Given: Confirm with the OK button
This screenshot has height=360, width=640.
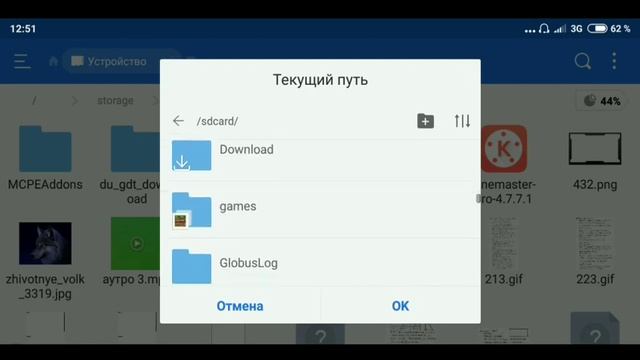Looking at the screenshot, I should click(x=400, y=306).
